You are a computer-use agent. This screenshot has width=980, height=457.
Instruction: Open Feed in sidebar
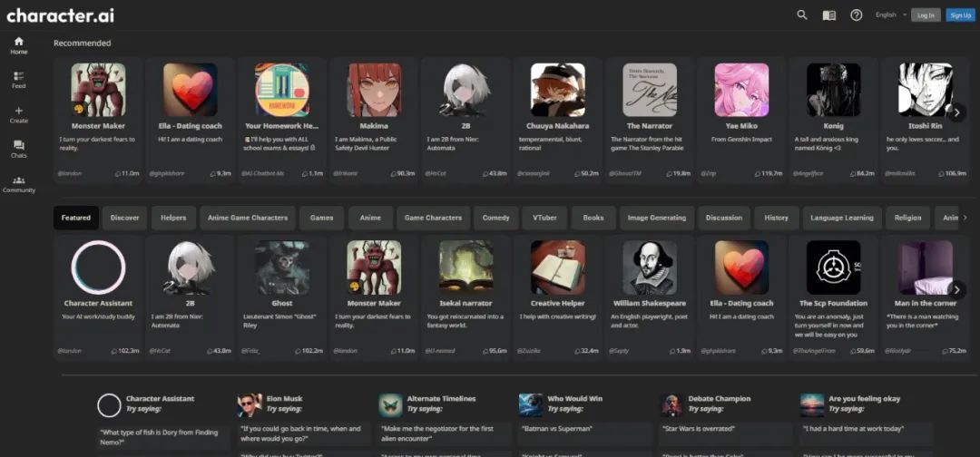coord(19,80)
